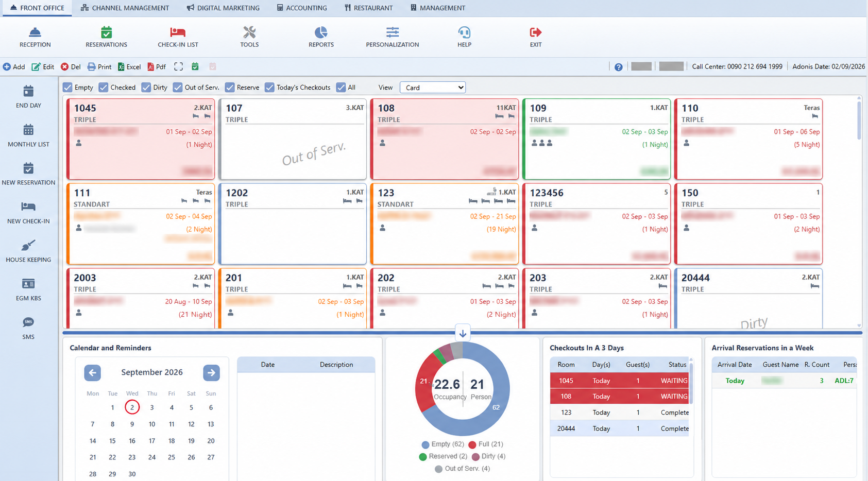This screenshot has width=868, height=481.
Task: Toggle Today's Checkouts checkbox
Action: click(x=269, y=88)
